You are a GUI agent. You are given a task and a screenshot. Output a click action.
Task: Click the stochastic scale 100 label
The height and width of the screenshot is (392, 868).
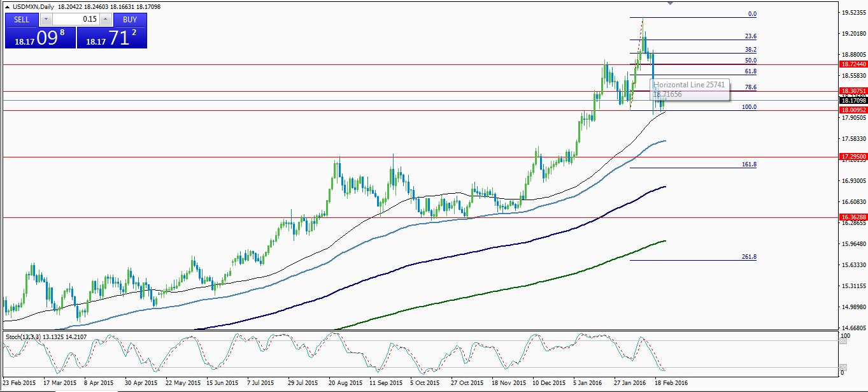click(845, 335)
